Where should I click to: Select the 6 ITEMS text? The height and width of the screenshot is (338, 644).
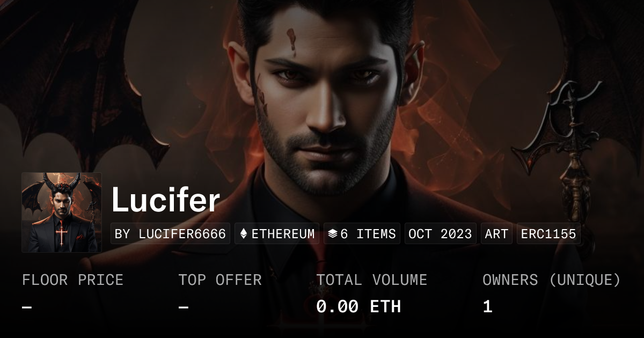pos(368,234)
